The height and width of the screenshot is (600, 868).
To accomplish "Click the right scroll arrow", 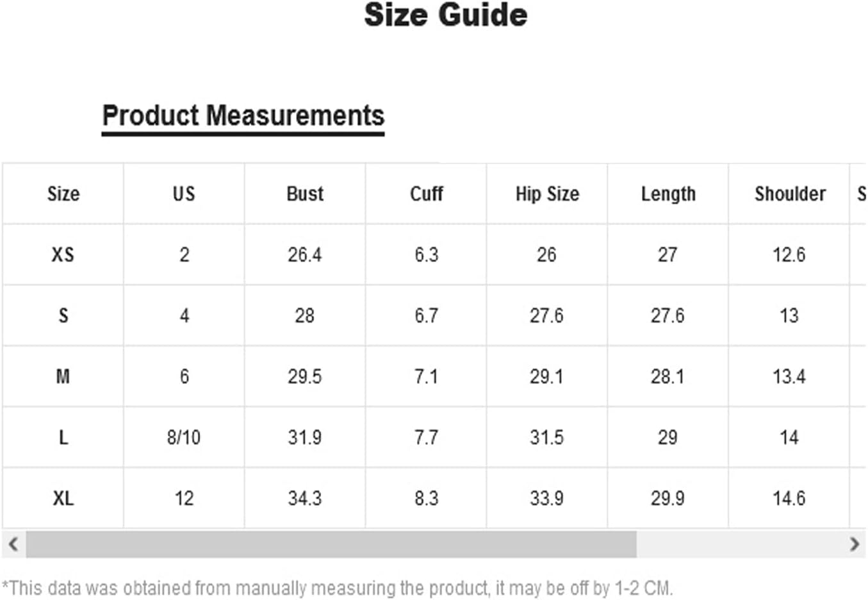I will point(854,545).
